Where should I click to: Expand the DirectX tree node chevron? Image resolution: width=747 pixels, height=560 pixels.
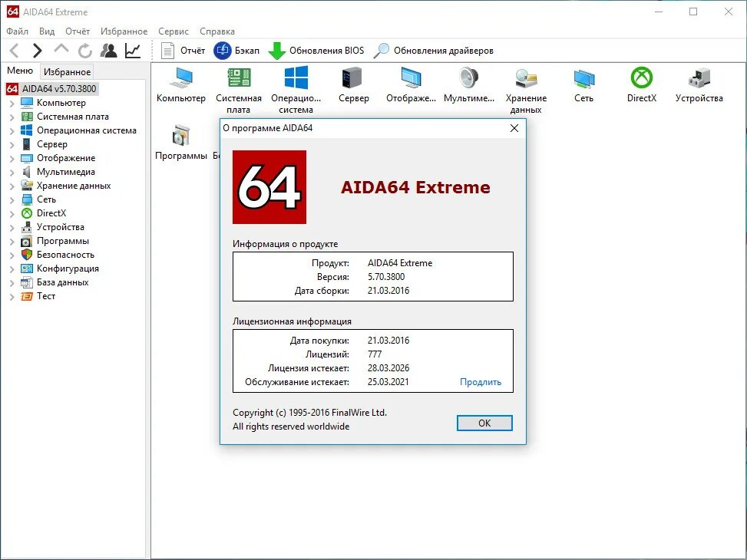click(x=12, y=214)
